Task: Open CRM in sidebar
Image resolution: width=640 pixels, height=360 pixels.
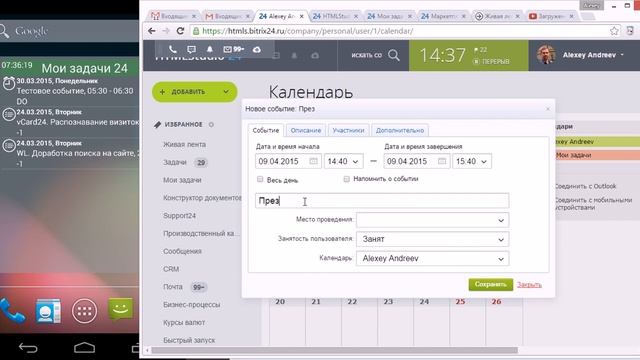Action: tap(171, 269)
